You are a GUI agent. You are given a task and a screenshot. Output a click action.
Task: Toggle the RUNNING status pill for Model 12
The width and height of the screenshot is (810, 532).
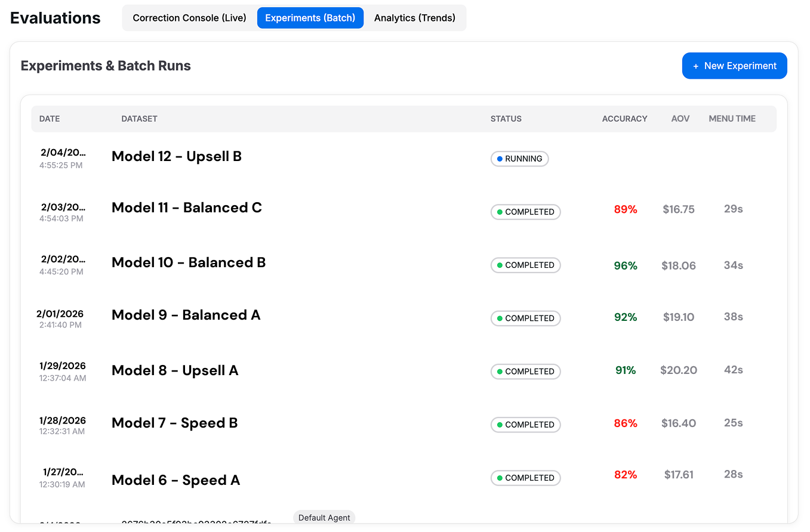click(519, 159)
